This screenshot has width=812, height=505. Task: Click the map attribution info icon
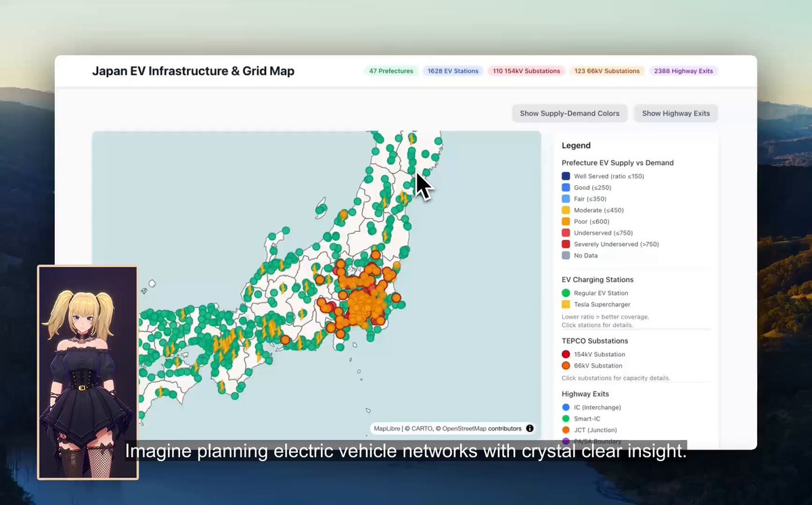click(530, 428)
